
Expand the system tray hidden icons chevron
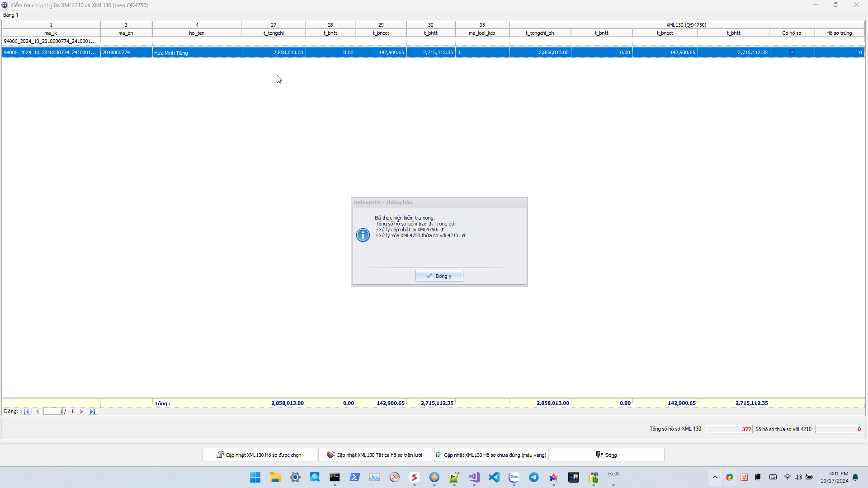click(715, 477)
